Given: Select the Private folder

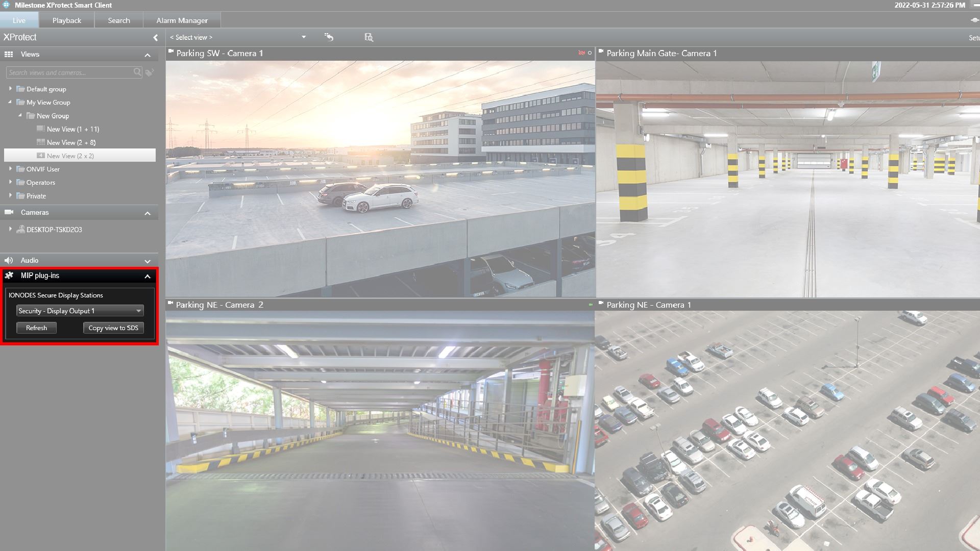Looking at the screenshot, I should pos(31,196).
